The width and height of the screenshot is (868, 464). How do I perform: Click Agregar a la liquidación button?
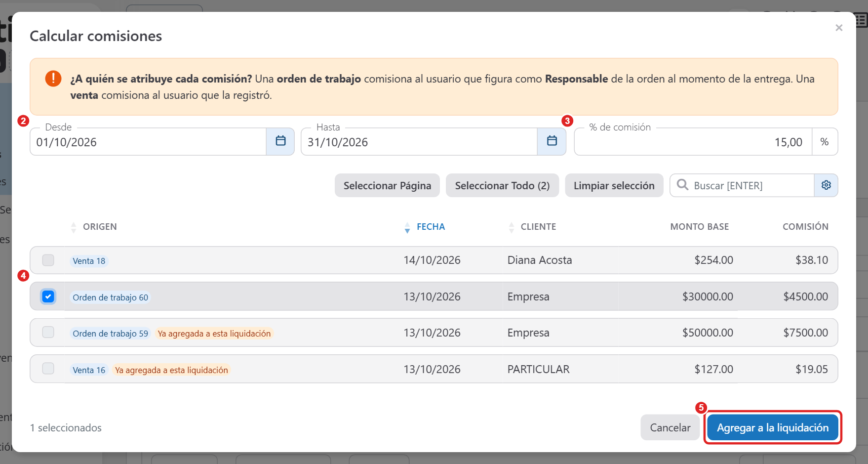[x=773, y=427]
